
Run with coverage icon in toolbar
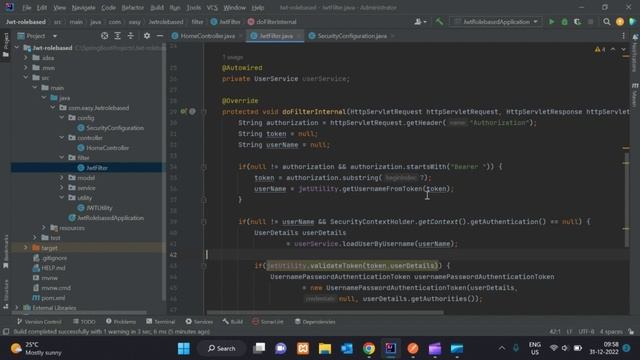click(x=577, y=22)
